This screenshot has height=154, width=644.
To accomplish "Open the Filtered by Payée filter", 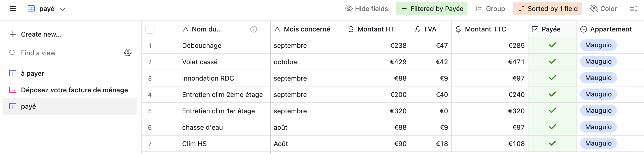I will click(x=432, y=9).
